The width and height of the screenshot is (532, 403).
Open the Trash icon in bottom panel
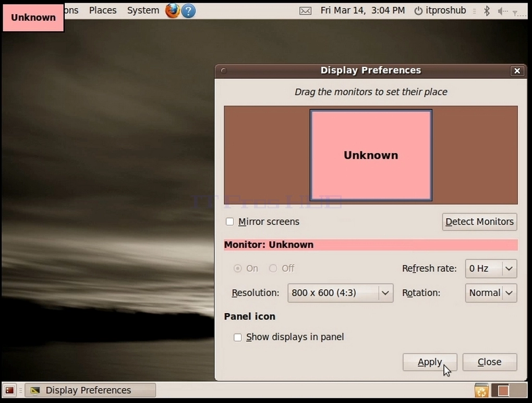(481, 390)
